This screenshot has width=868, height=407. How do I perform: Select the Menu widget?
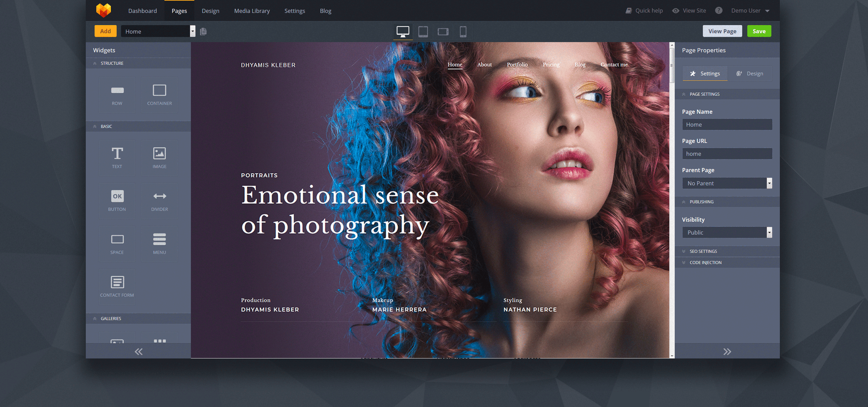[x=159, y=244]
